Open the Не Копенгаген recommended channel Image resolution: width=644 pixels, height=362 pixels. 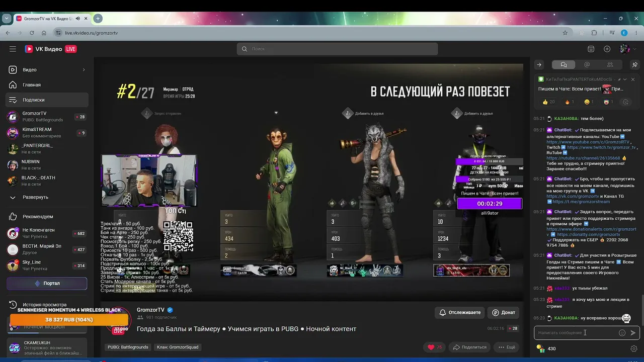tap(47, 233)
